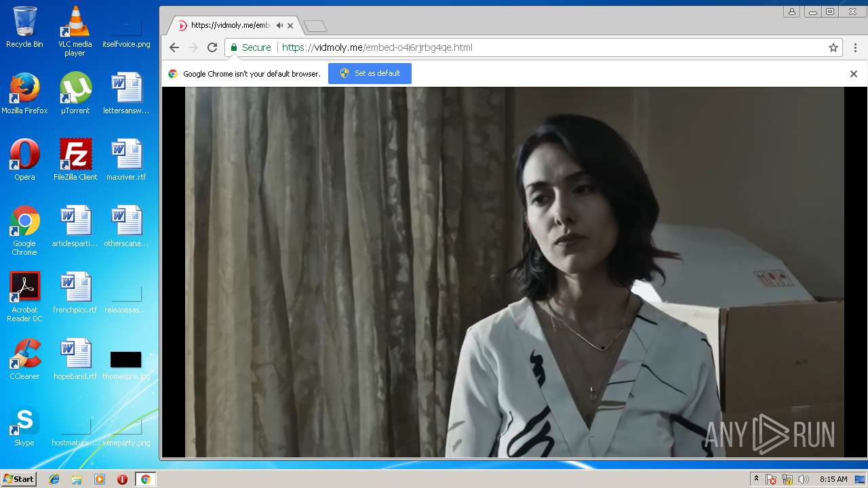Click the 8:15 AM taskbar clock

click(833, 479)
